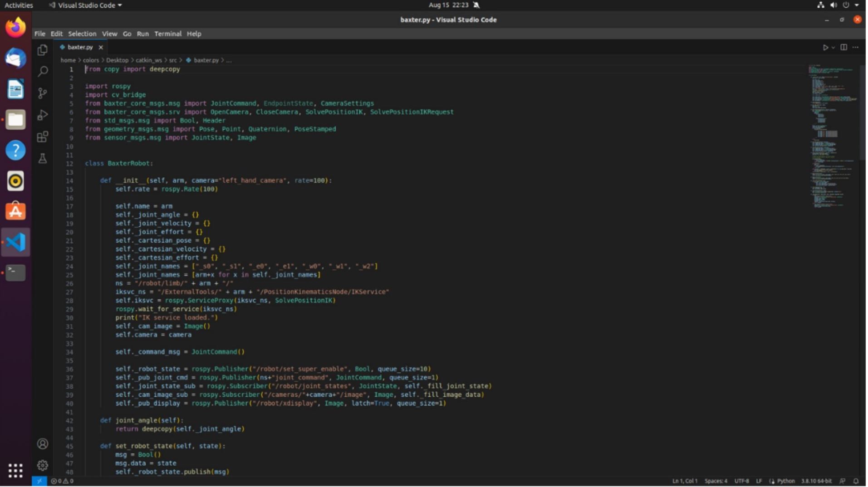
Task: Open the notifications bell in status bar
Action: [856, 481]
